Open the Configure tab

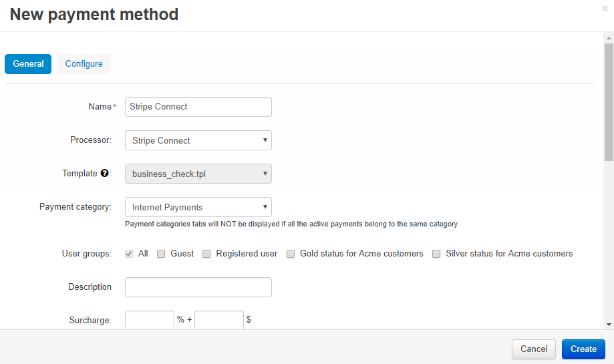[x=84, y=64]
